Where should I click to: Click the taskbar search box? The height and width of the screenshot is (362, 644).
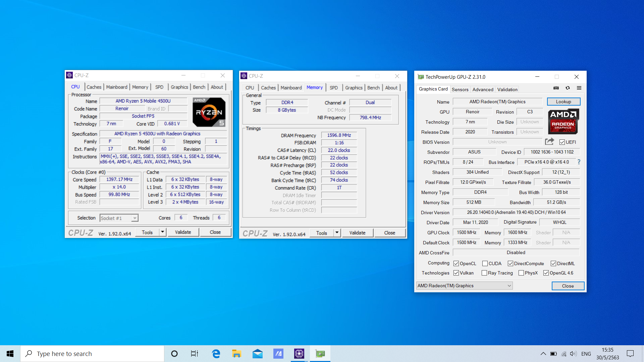point(92,354)
